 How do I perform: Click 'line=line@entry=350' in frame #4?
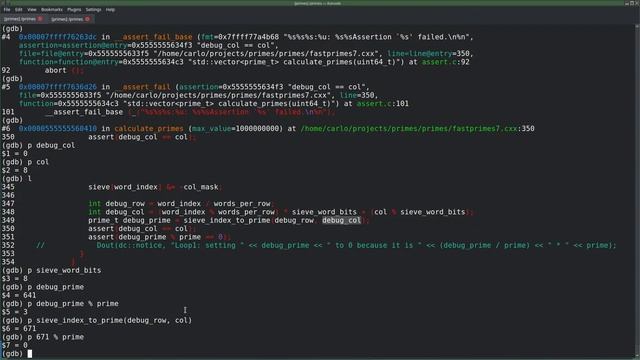(x=430, y=53)
